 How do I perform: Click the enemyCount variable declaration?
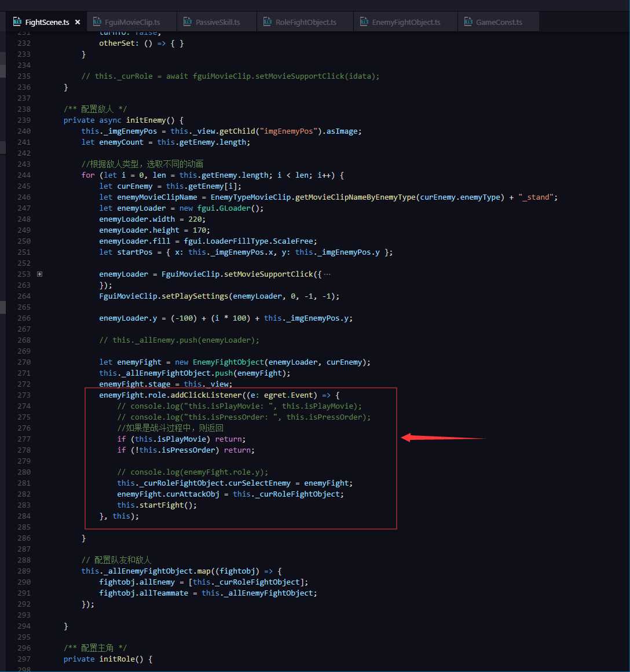[122, 142]
